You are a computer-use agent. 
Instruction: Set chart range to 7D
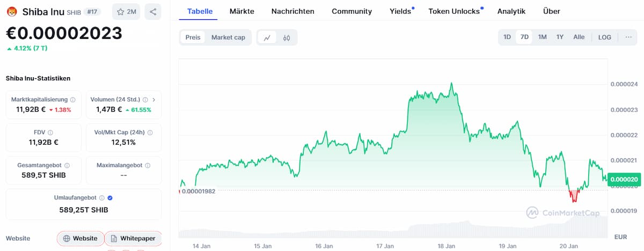point(524,37)
